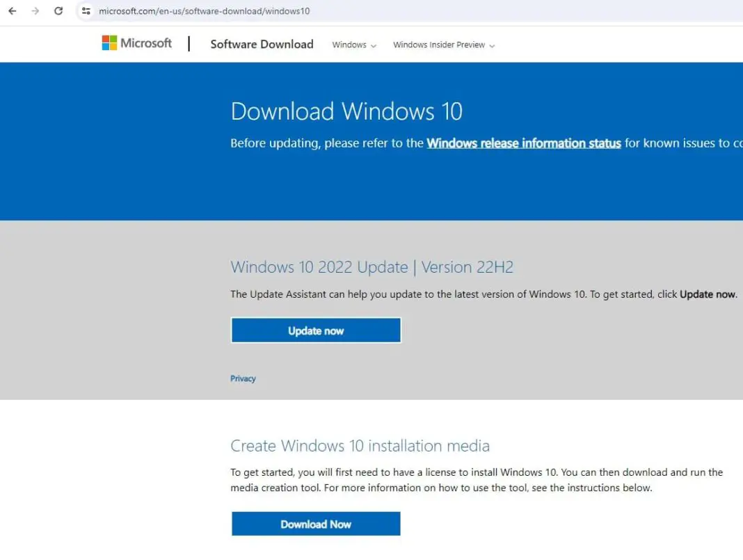Click the Microsoft four-square logo
Image resolution: width=743 pixels, height=560 pixels.
tap(109, 43)
